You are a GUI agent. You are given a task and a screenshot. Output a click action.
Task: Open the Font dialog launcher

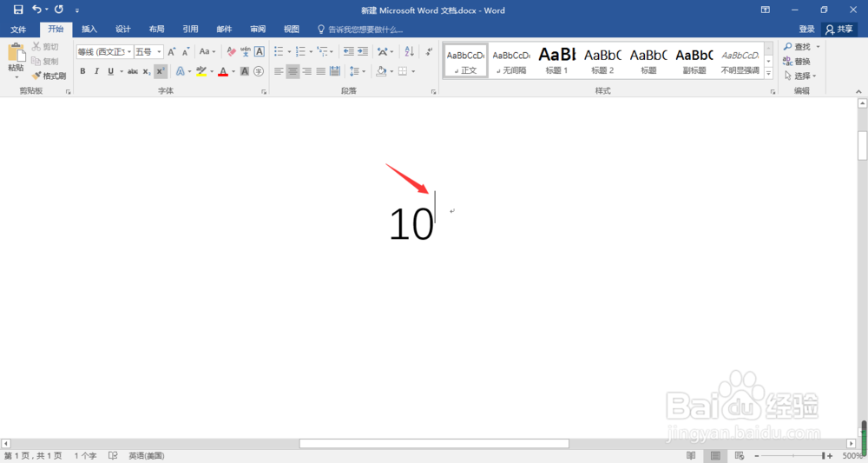tap(264, 92)
